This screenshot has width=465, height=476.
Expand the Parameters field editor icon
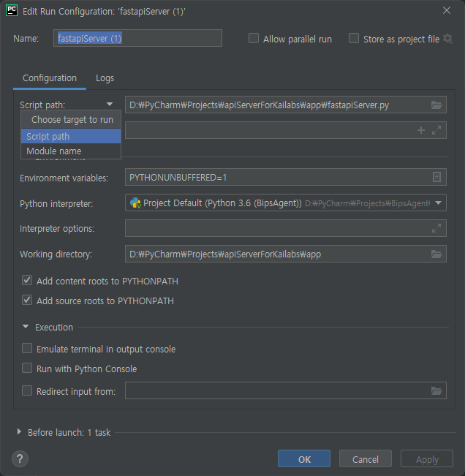tap(436, 130)
